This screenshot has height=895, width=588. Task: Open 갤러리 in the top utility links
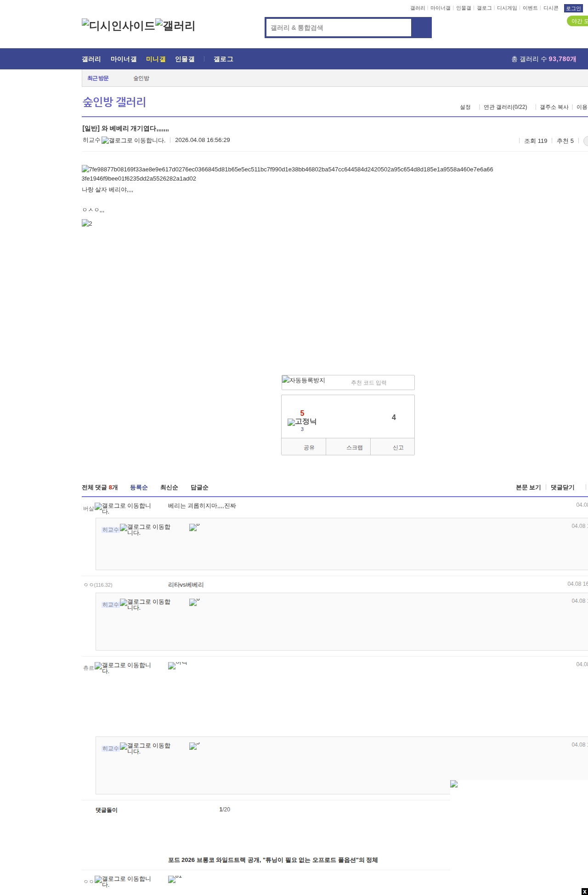(x=418, y=8)
